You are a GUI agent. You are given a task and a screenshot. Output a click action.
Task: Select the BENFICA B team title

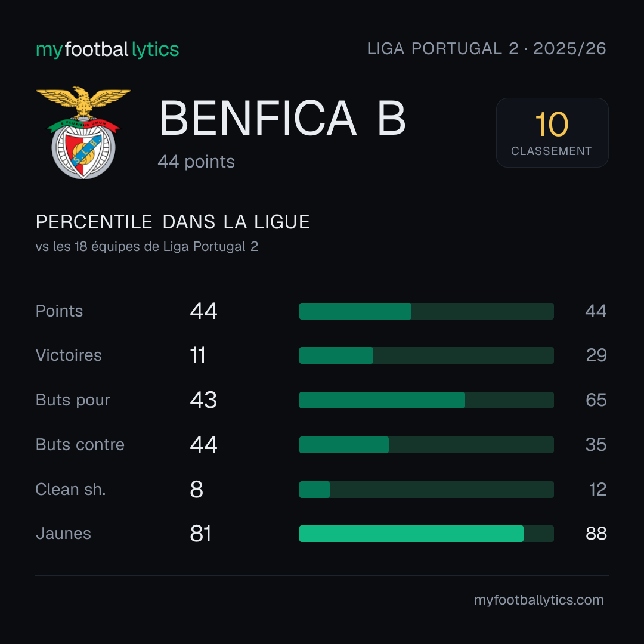283,118
